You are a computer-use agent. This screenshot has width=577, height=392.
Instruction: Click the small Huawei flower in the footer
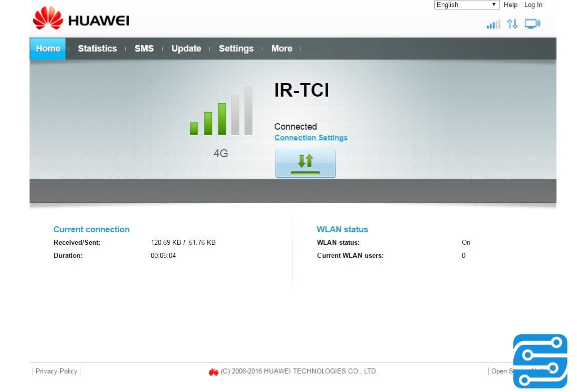214,371
